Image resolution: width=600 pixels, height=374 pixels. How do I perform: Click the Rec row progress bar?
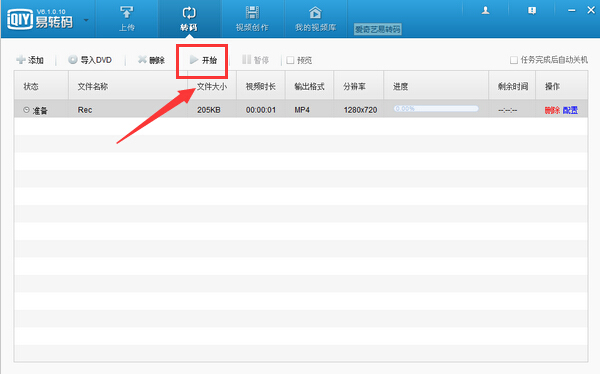click(436, 109)
